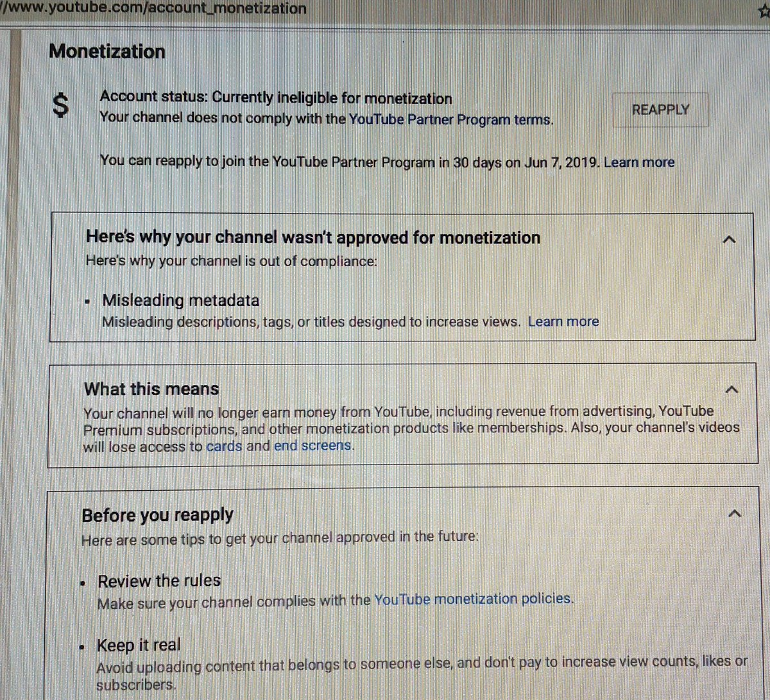Viewport: 770px width, 700px height.
Task: Open the YouTube monetization policies link
Action: tap(473, 599)
